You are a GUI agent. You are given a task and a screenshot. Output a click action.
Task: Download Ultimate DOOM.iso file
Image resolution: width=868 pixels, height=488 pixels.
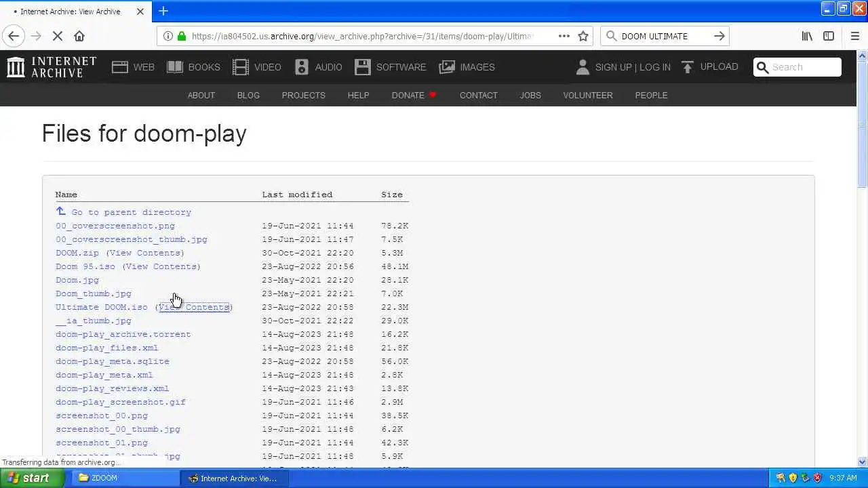point(102,307)
